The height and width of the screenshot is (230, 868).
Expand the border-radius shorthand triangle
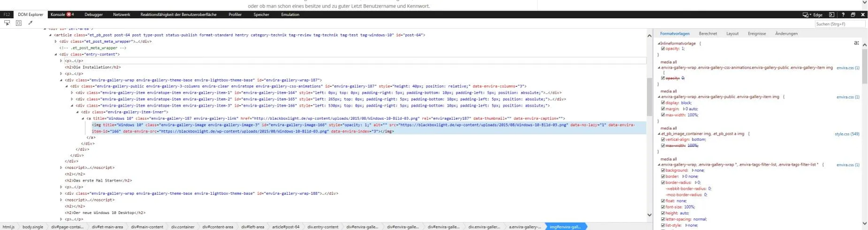point(696,182)
